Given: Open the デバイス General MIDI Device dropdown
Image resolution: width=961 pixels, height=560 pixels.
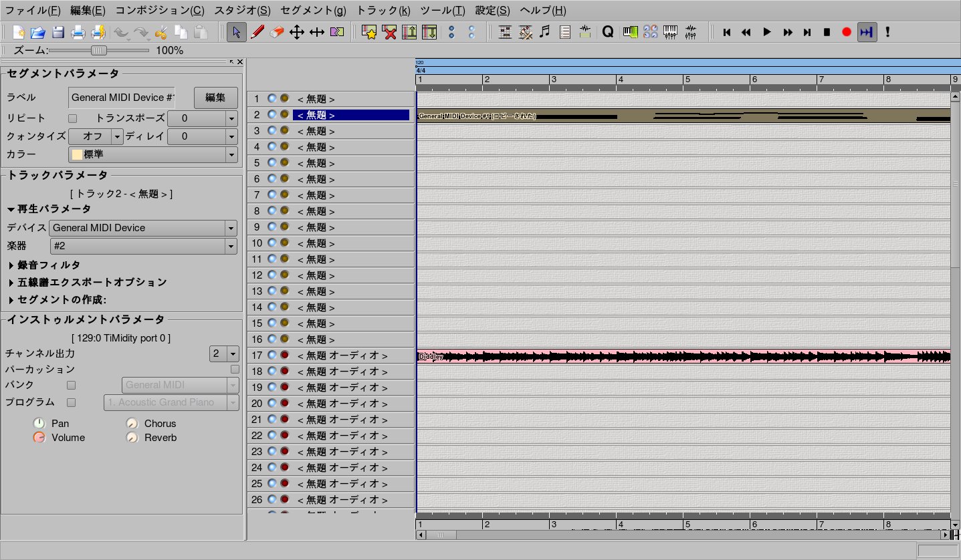Looking at the screenshot, I should tap(143, 228).
